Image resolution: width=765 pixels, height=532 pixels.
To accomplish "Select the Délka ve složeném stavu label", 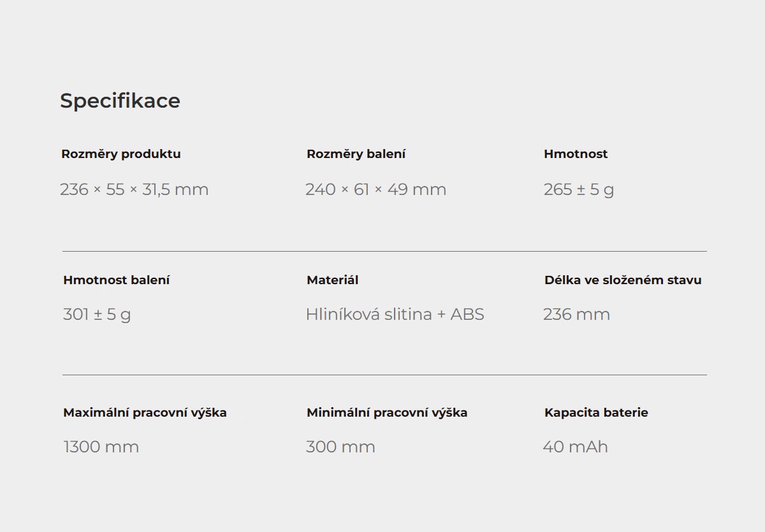I will coord(623,280).
